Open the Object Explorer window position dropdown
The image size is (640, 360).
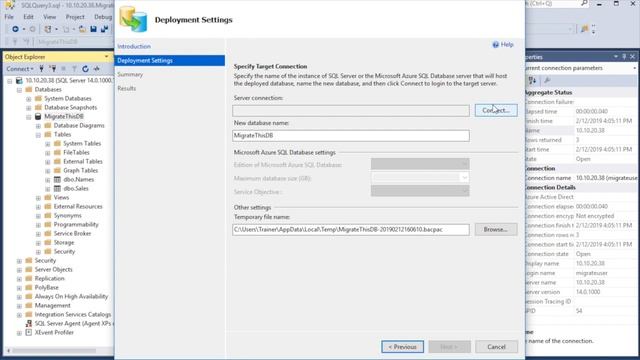tap(107, 57)
